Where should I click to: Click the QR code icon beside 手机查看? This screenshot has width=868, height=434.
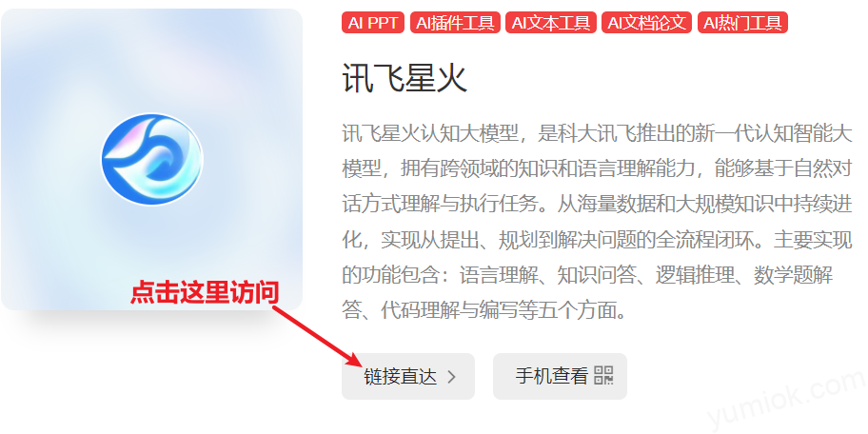click(x=604, y=375)
